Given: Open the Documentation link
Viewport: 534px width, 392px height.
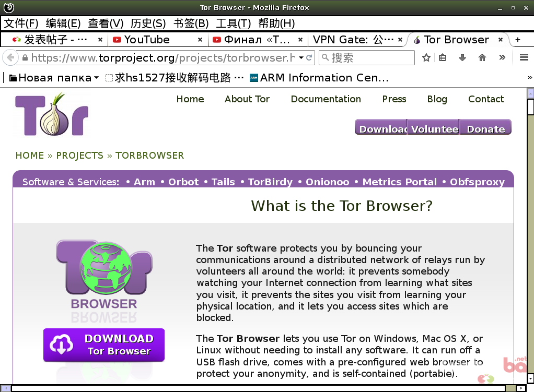Looking at the screenshot, I should [326, 99].
